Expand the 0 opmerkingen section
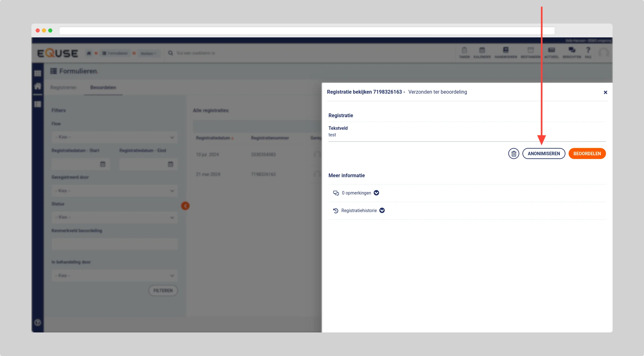 point(376,193)
